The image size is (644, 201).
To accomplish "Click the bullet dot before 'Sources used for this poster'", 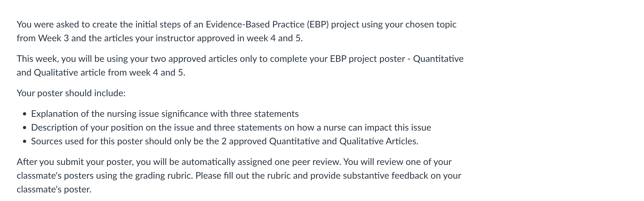I will point(25,142).
